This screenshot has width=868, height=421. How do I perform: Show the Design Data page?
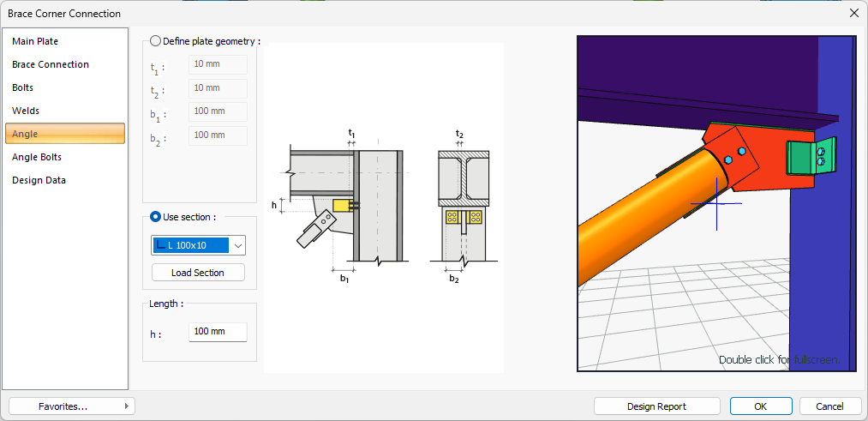[39, 180]
